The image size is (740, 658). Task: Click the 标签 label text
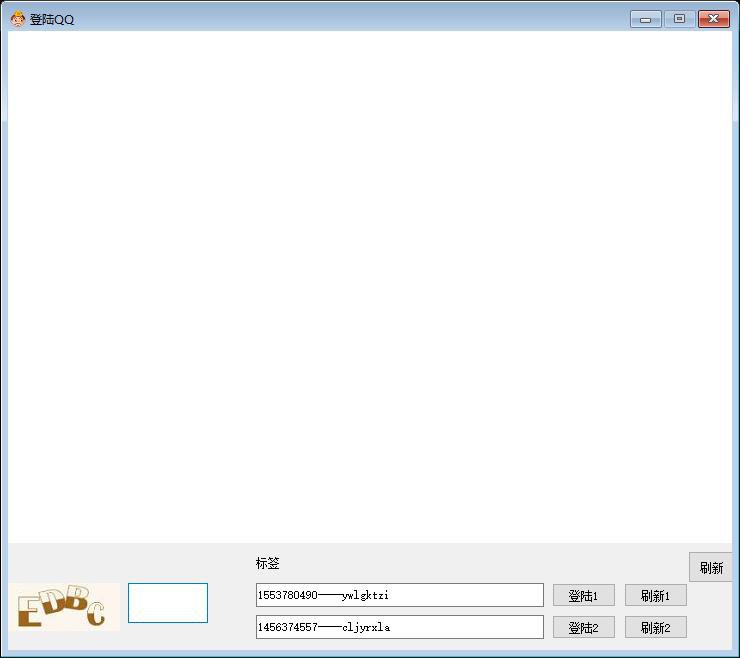click(x=268, y=564)
